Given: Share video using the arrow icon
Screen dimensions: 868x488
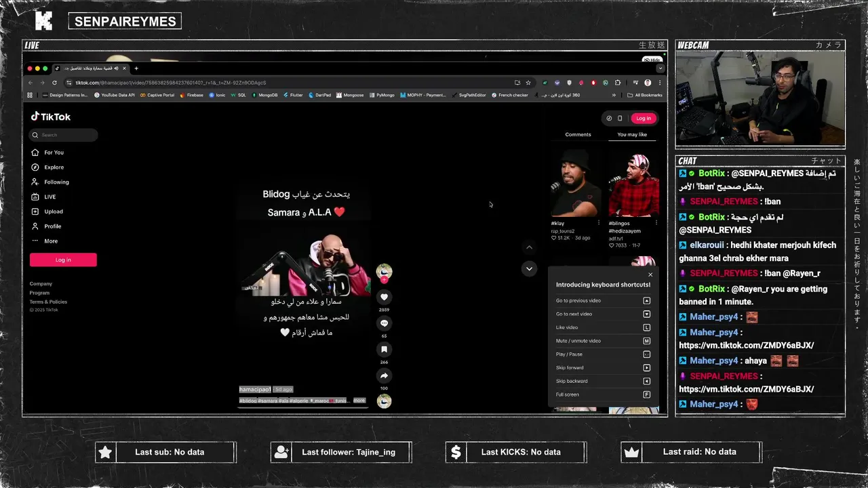Looking at the screenshot, I should (384, 375).
